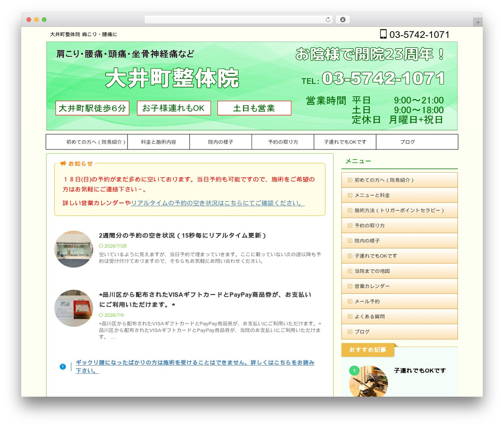Click the megaphone icon next to お知らせ
504x427 pixels.
point(63,163)
